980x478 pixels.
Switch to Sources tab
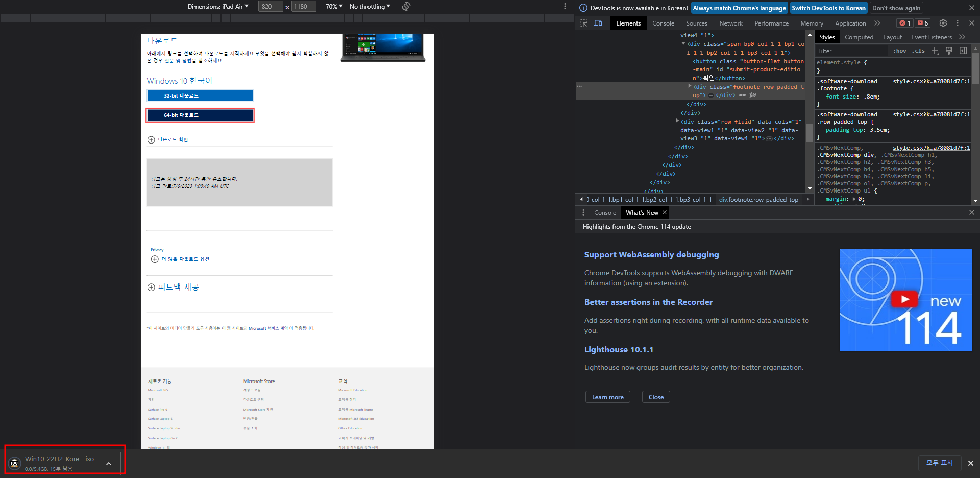696,23
